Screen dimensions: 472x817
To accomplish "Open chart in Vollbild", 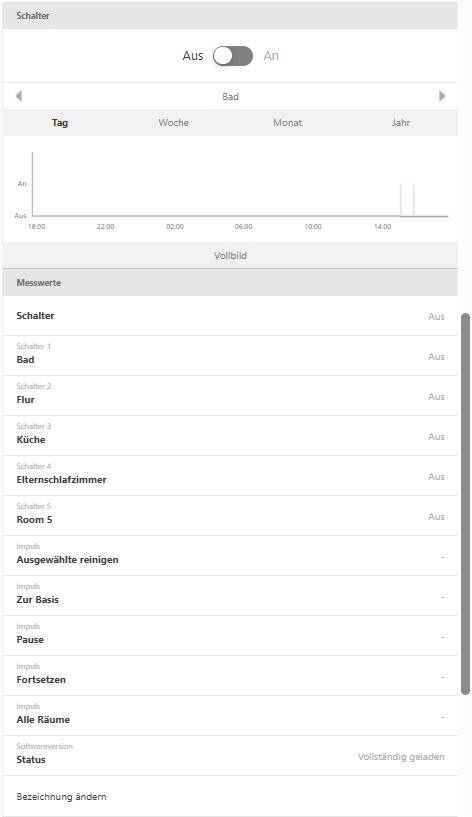I will [x=230, y=255].
